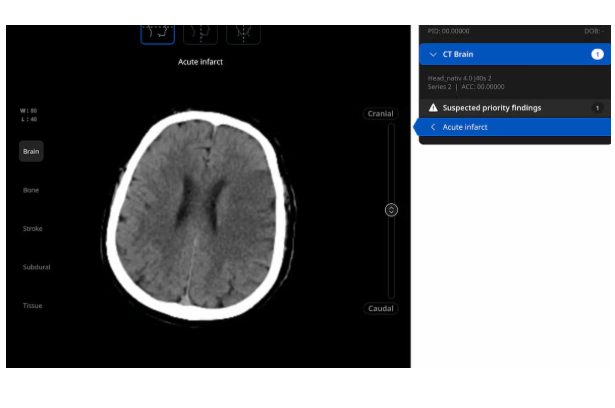Click the W/L window level readout

point(28,115)
